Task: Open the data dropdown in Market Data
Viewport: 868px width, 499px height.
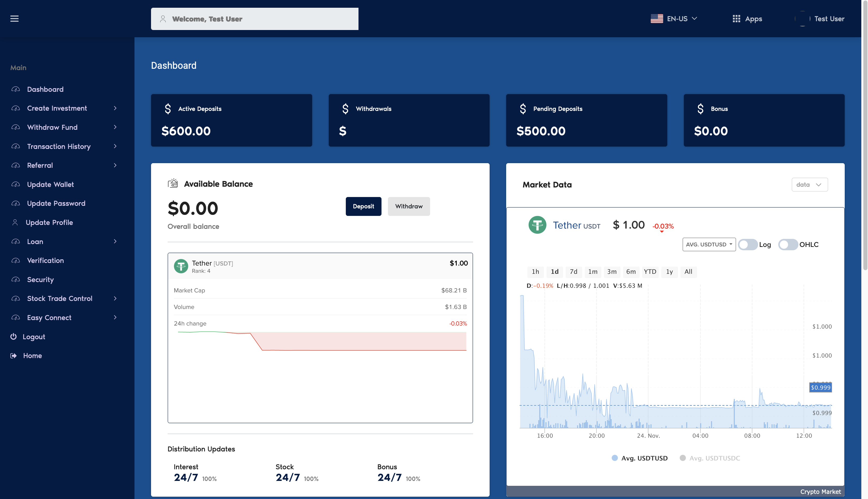Action: click(x=809, y=184)
